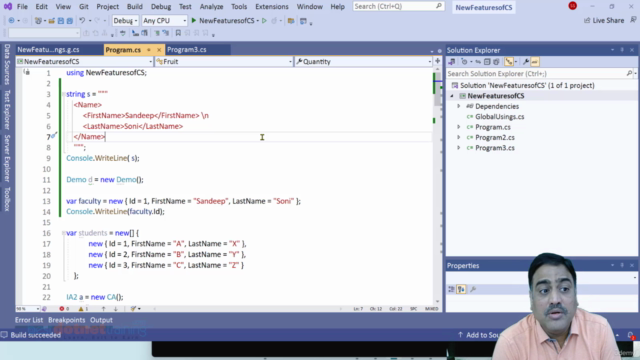
Task: Click the Navigate Backward icon
Action: coord(11,20)
